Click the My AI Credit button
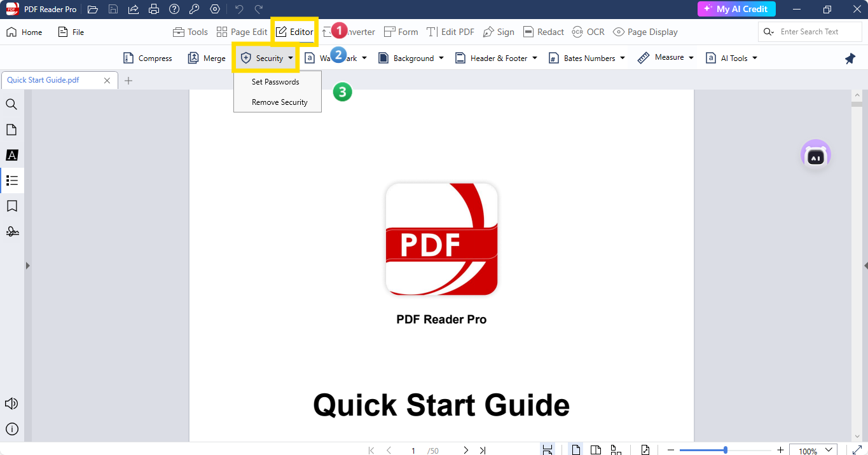Screen dimensions: 868x455 pos(736,9)
